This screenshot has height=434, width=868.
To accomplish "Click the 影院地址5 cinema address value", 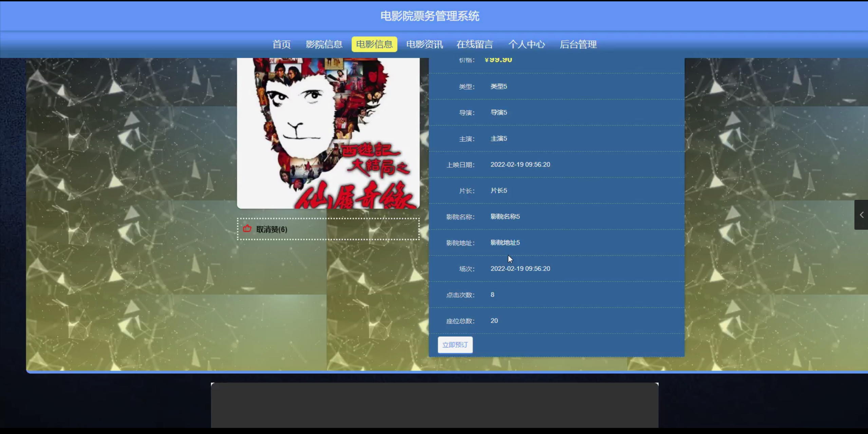I will coord(505,243).
